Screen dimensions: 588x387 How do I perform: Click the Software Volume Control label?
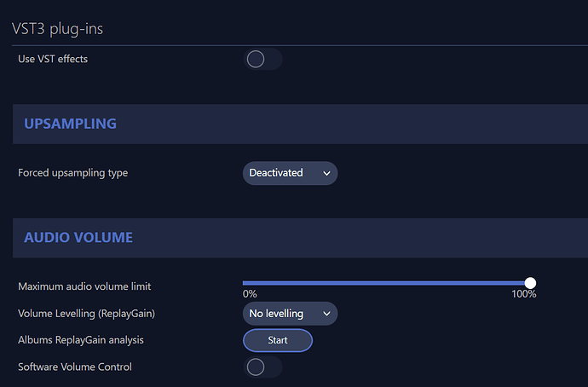75,367
